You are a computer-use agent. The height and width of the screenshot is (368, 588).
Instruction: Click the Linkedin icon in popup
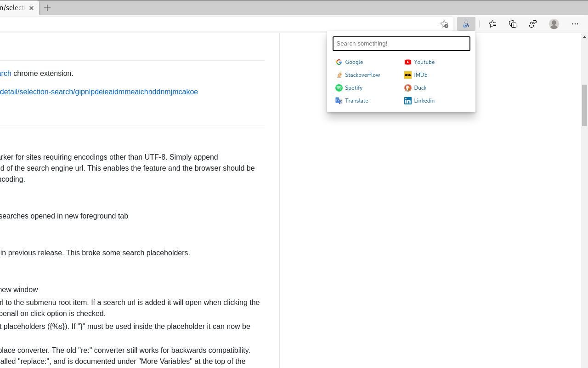(x=408, y=101)
